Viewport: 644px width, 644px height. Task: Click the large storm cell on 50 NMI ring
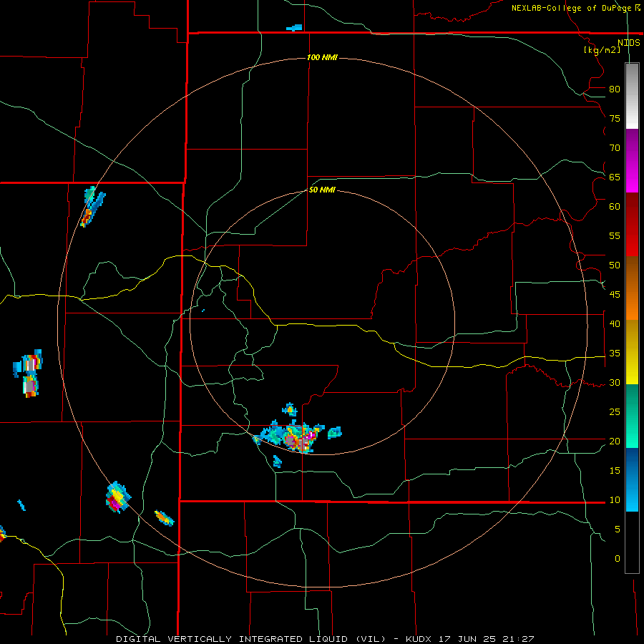(293, 436)
